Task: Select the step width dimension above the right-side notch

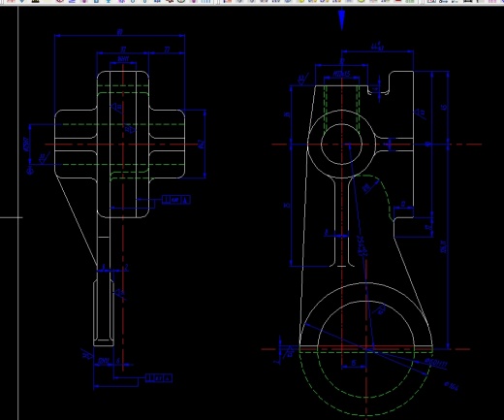Action: (x=403, y=205)
